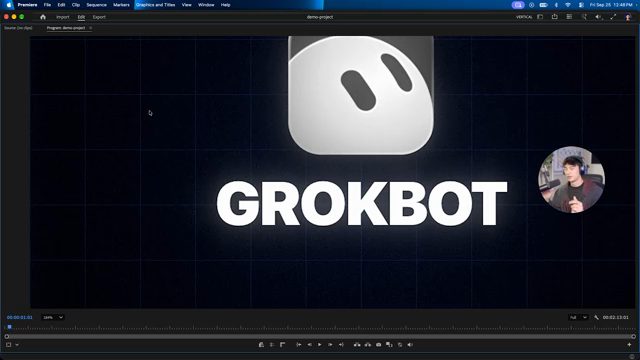The height and width of the screenshot is (360, 640).
Task: Click the webcam presenter bubble
Action: click(571, 180)
